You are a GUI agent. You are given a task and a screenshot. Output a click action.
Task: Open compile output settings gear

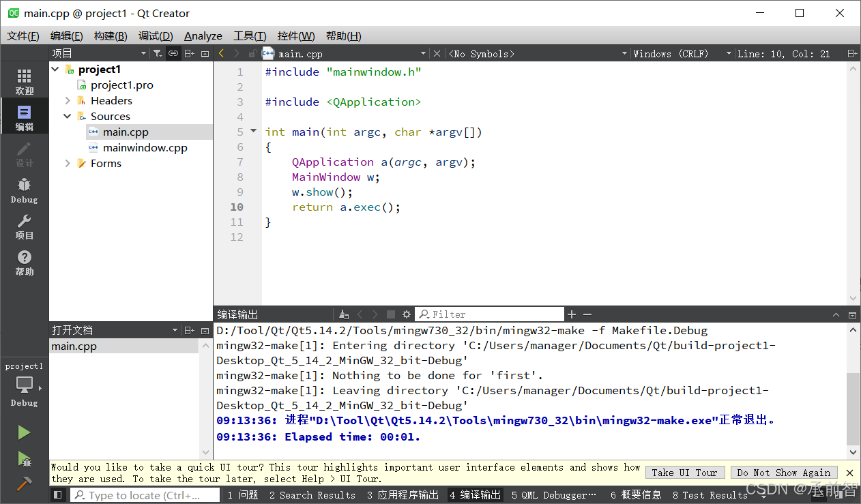[x=407, y=314]
